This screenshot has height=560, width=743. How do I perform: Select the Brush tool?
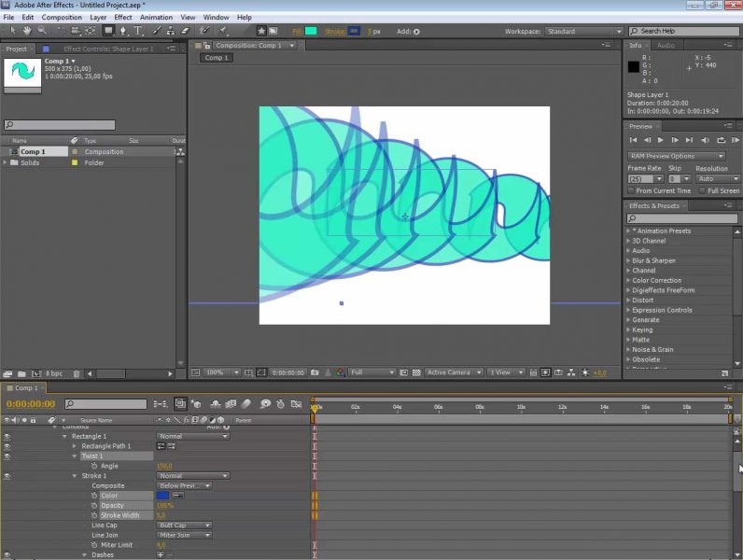point(155,31)
